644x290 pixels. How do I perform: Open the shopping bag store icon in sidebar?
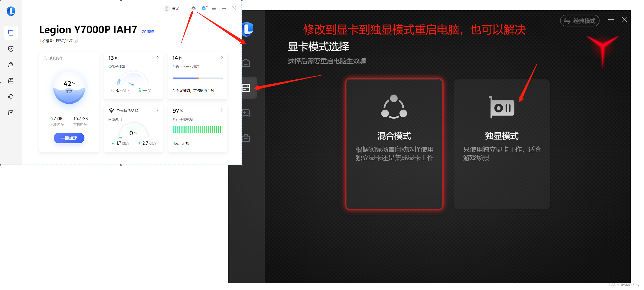click(x=11, y=113)
